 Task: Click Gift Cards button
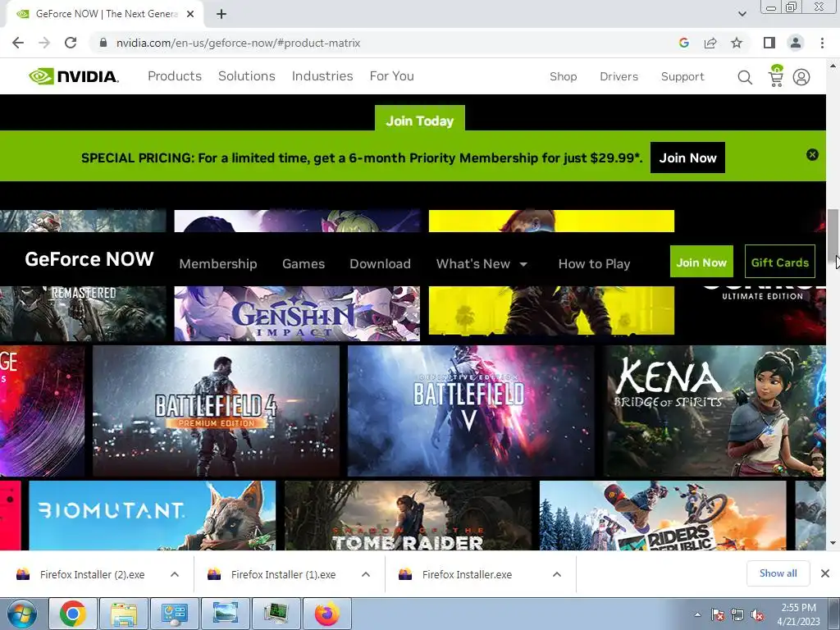click(x=779, y=262)
